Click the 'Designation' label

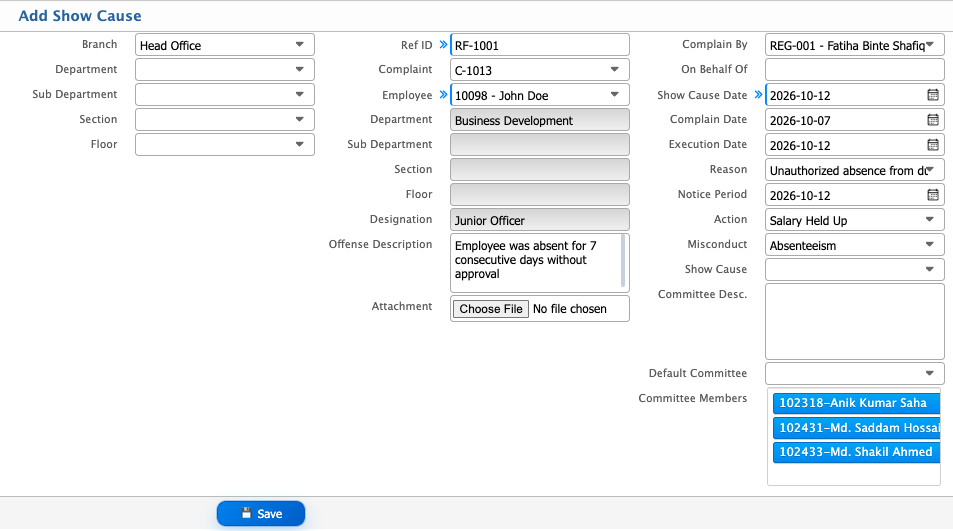click(x=401, y=219)
